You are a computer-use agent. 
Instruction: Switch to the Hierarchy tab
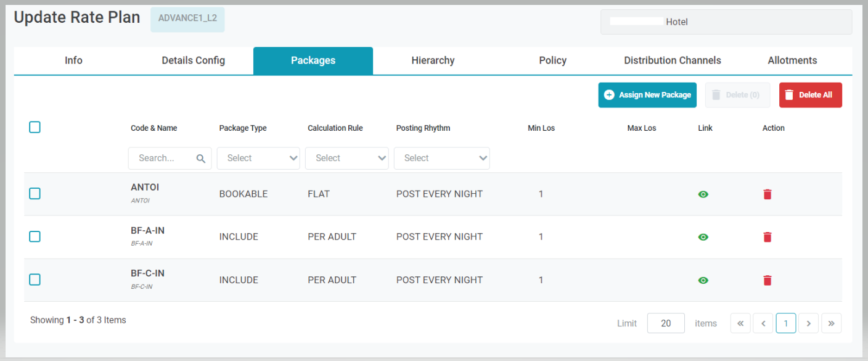click(x=433, y=60)
